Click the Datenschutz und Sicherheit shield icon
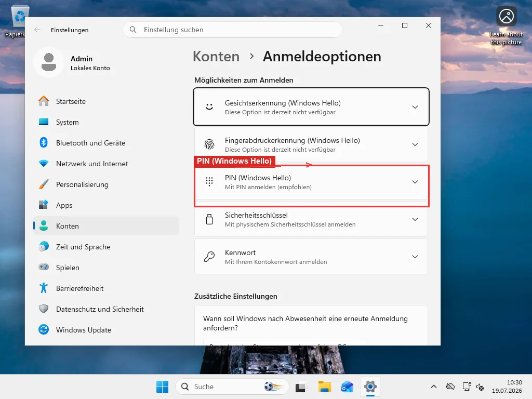This screenshot has height=399, width=532. 44,309
